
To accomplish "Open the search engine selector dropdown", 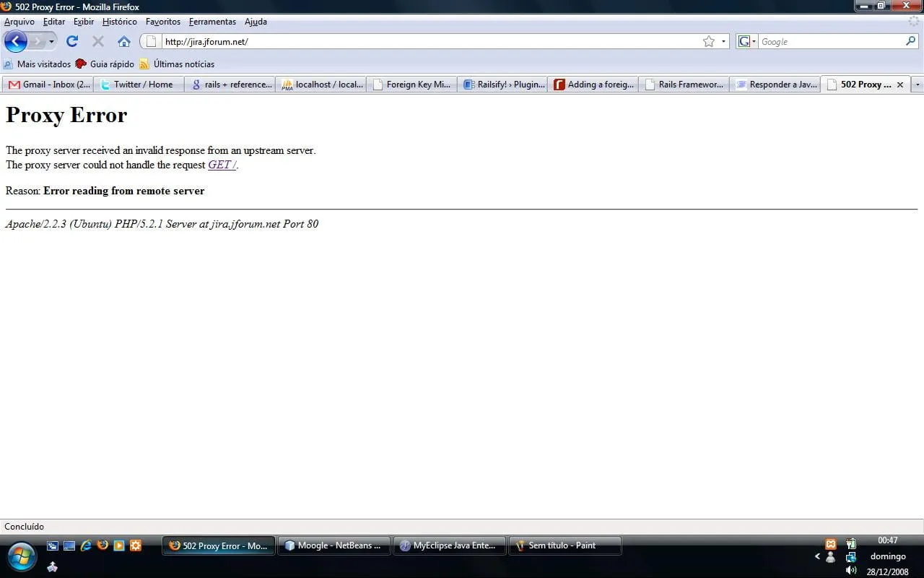I will pyautogui.click(x=747, y=42).
